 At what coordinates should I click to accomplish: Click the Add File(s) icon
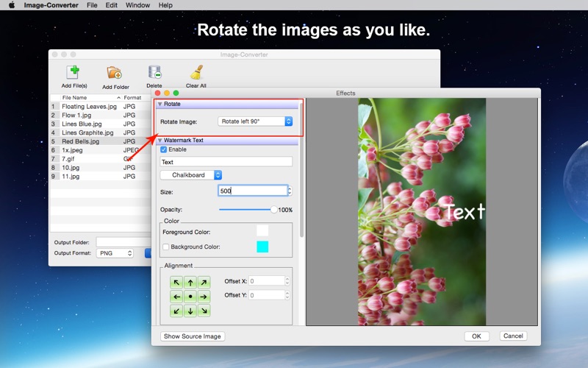pyautogui.click(x=73, y=72)
